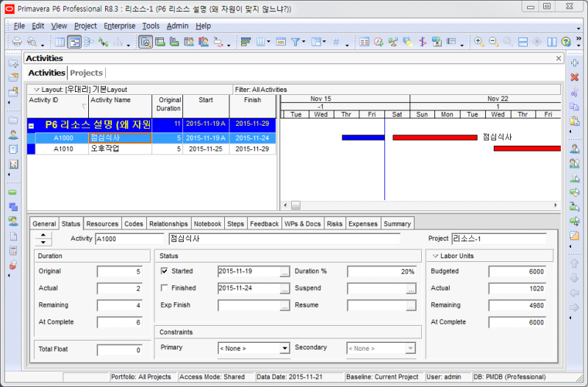The width and height of the screenshot is (588, 387).
Task: Open Reports icon in left sidebar
Action: click(13, 149)
